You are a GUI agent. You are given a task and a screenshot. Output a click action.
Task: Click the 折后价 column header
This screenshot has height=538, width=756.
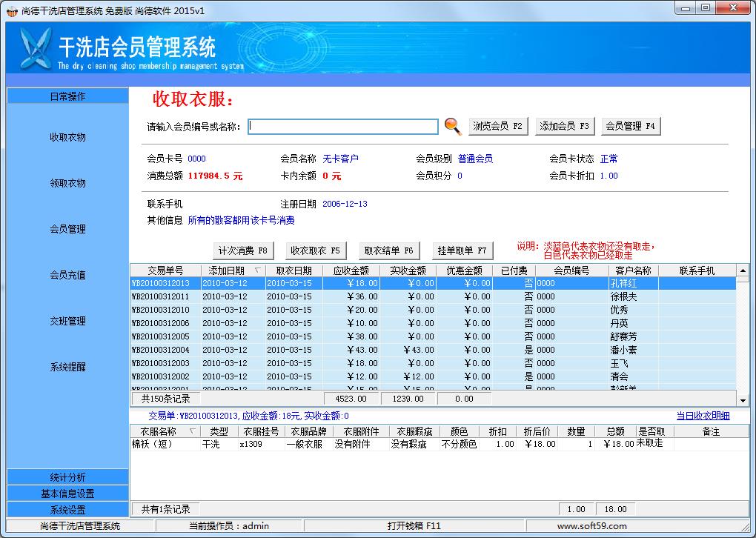[x=537, y=431]
